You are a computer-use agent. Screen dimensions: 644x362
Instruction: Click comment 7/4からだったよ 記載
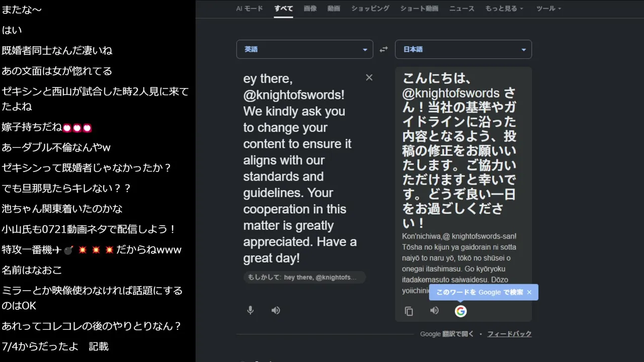point(55,346)
